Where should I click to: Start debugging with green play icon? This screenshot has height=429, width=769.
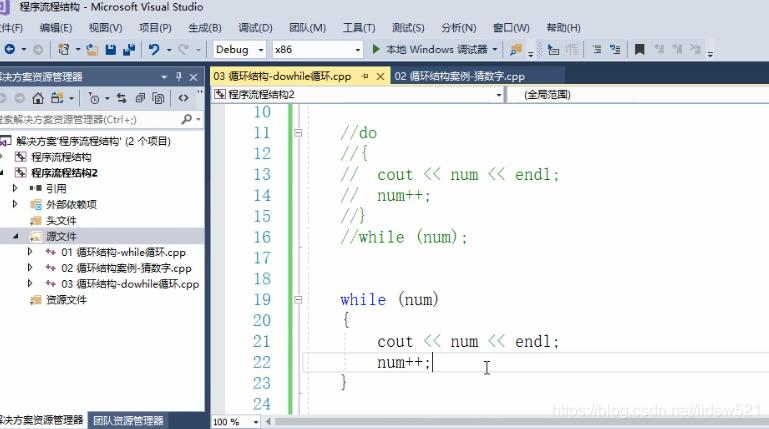point(376,49)
